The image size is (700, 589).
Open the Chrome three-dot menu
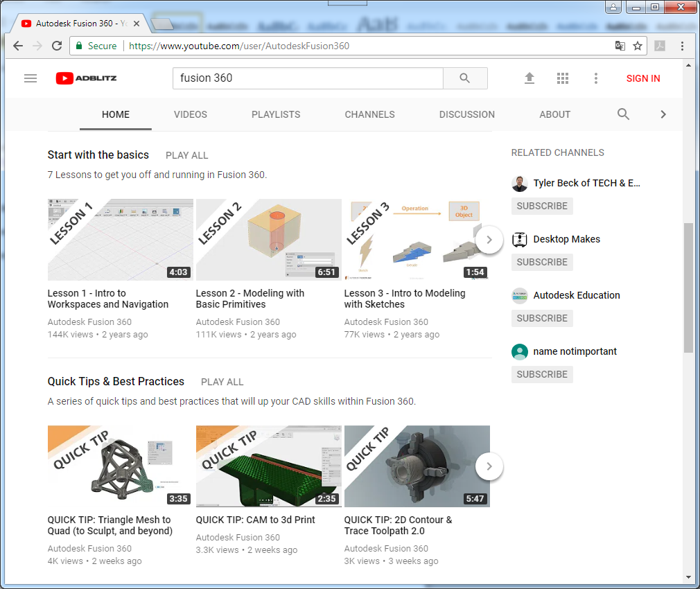(682, 46)
